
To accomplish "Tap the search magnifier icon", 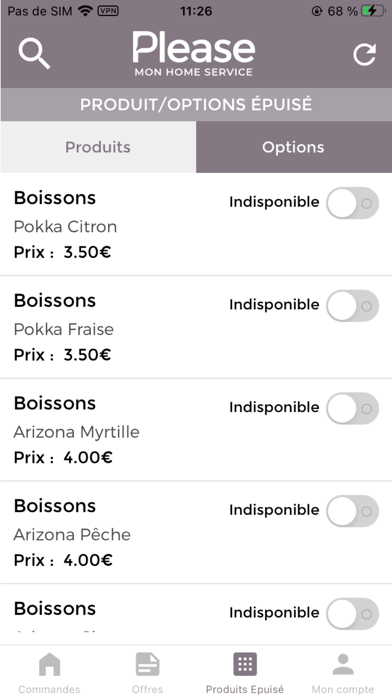I will pos(34,53).
